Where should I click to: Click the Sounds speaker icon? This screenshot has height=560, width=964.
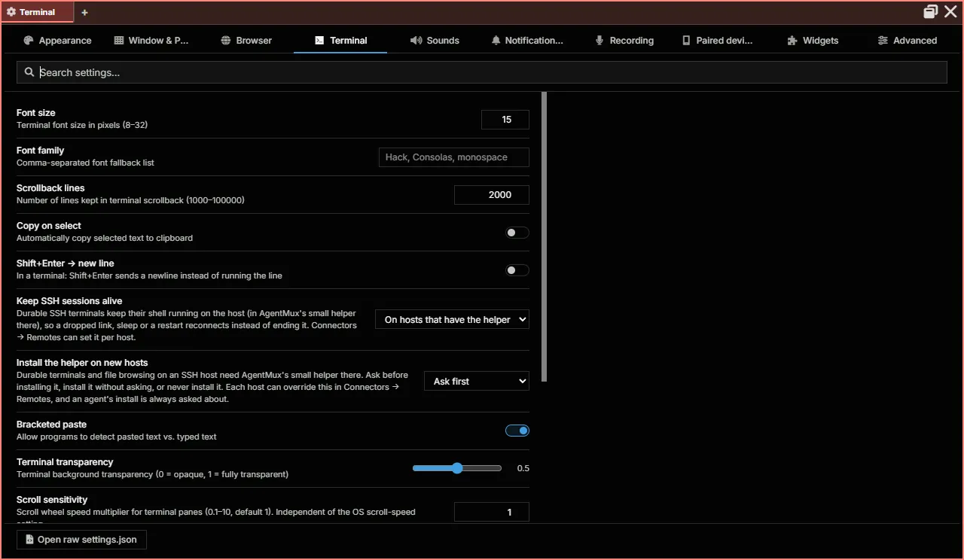pyautogui.click(x=416, y=41)
